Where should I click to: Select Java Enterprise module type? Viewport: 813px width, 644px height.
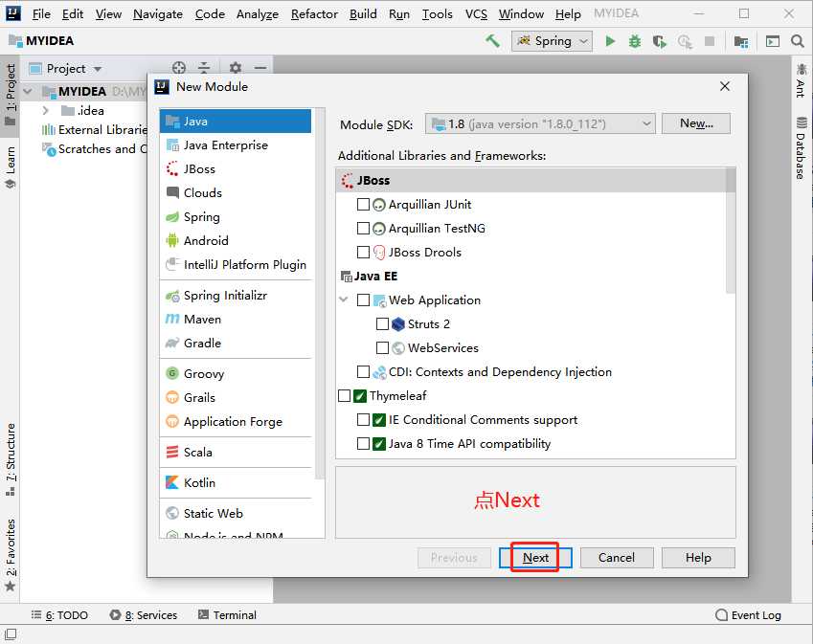point(236,145)
